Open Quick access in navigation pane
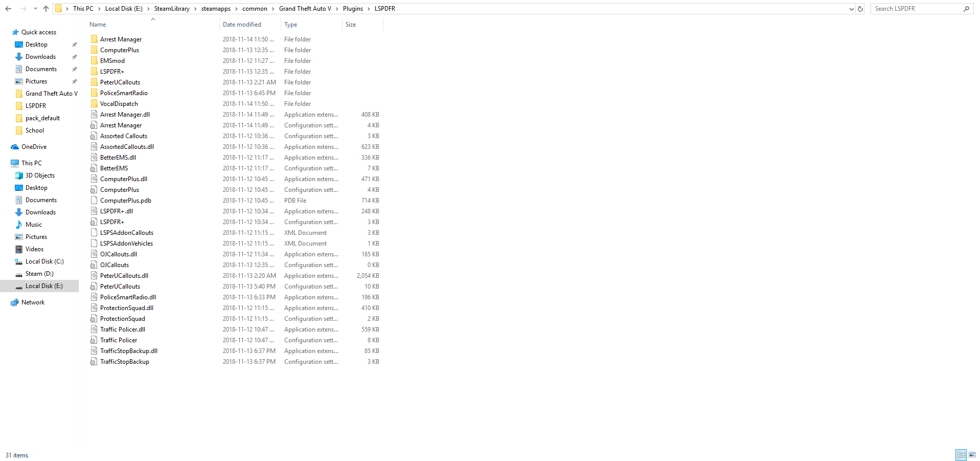The image size is (980, 461). coord(39,32)
